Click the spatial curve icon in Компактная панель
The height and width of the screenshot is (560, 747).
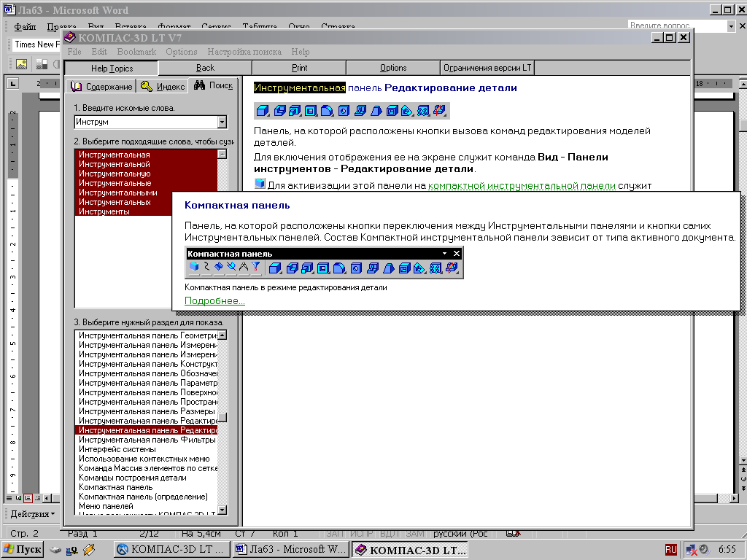point(206,267)
